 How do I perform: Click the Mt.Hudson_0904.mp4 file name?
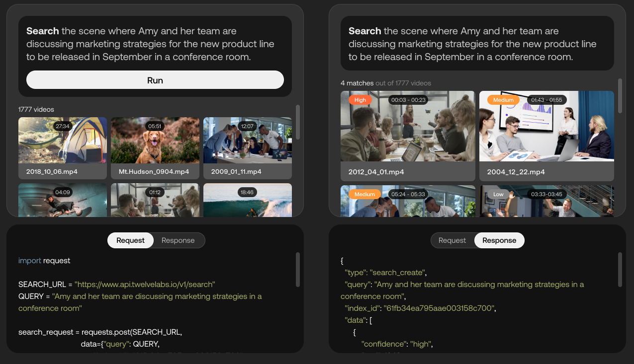(x=154, y=171)
